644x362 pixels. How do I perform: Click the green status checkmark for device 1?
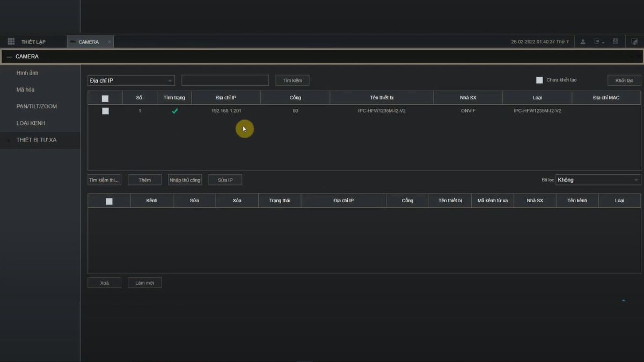tap(174, 111)
